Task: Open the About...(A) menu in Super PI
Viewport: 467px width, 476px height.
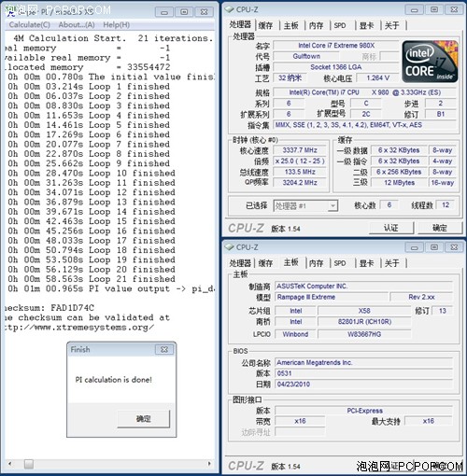Action: click(77, 25)
